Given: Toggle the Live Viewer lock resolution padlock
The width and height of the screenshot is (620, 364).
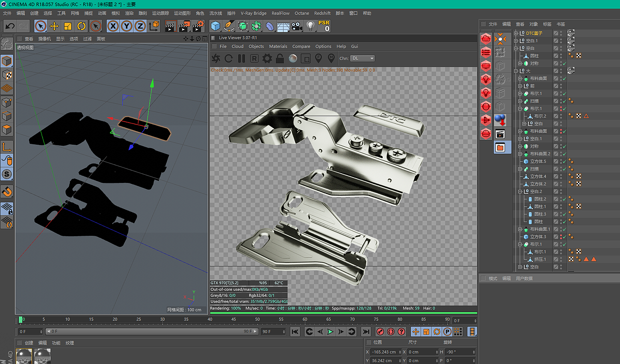Looking at the screenshot, I should tap(279, 59).
